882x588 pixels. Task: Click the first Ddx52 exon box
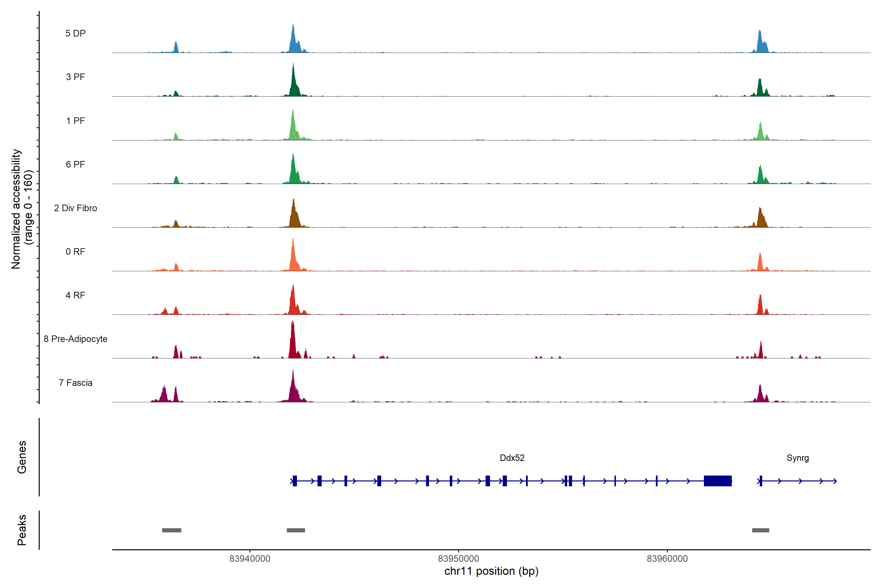click(x=295, y=481)
